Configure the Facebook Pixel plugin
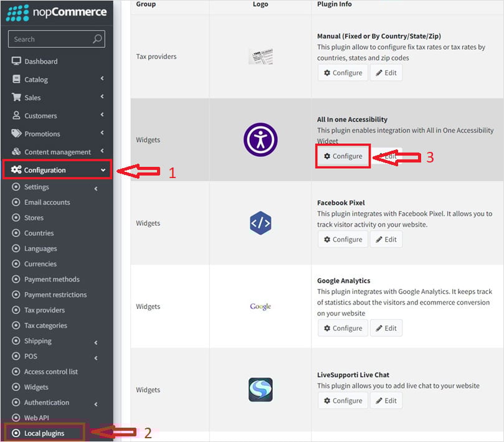 coord(343,240)
